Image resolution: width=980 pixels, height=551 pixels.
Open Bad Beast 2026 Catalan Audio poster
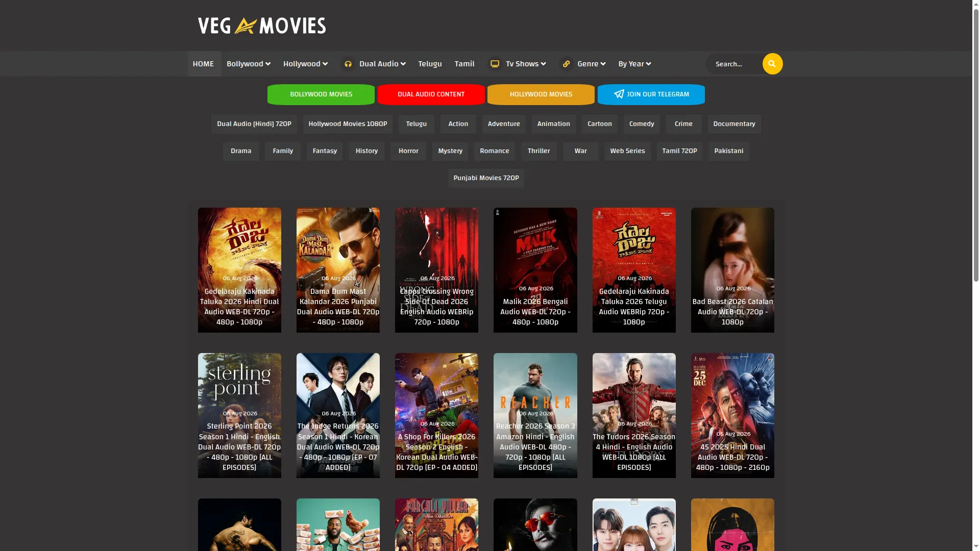(732, 270)
